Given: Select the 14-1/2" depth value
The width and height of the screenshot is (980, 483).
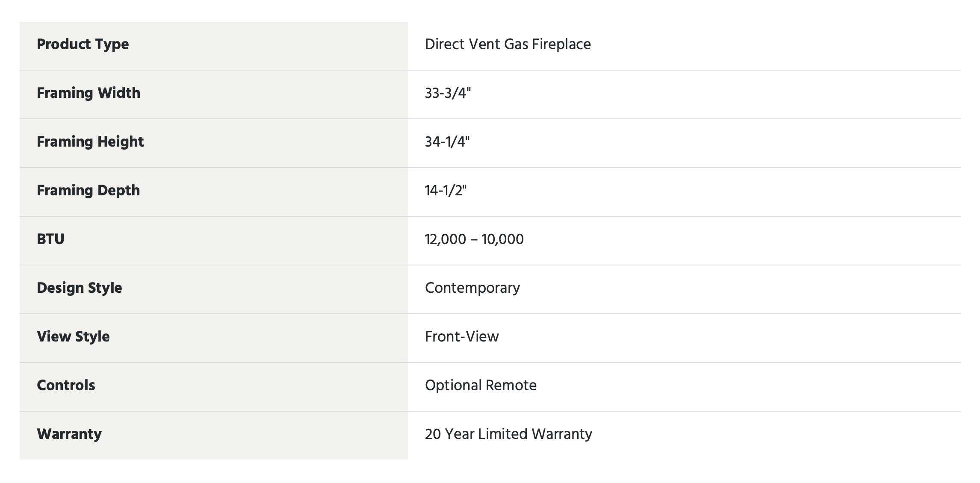Looking at the screenshot, I should point(446,191).
